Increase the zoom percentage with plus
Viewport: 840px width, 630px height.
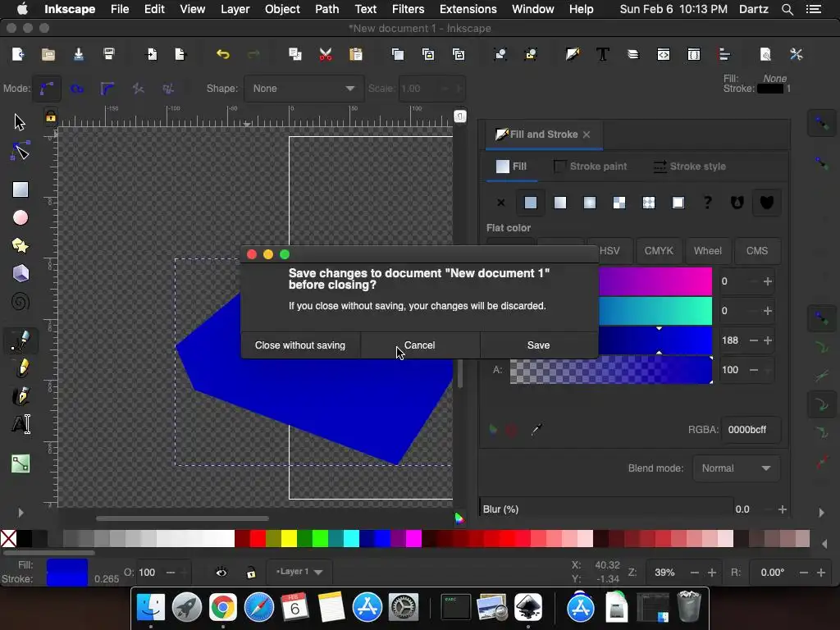[x=712, y=573]
